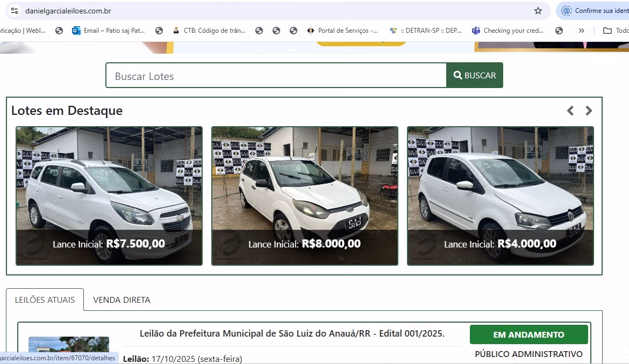The width and height of the screenshot is (629, 364).
Task: Open the all bookmarks folder
Action: click(x=616, y=31)
